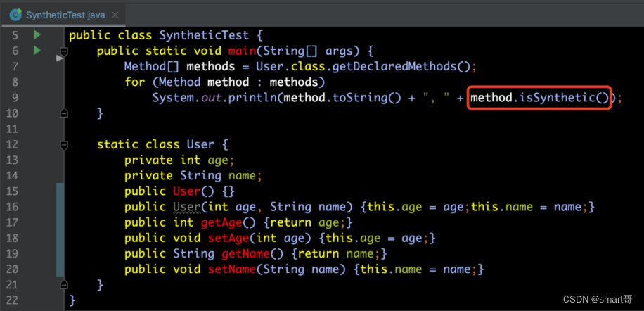Click the changed-lines marker beside line 17
Screen dimensions: 644x311
pos(60,222)
